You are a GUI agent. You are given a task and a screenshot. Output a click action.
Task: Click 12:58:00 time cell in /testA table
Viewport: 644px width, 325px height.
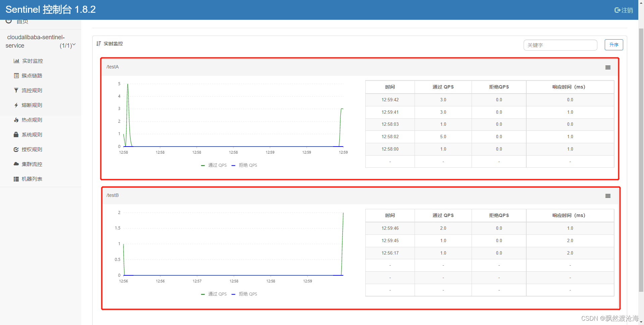(x=390, y=149)
